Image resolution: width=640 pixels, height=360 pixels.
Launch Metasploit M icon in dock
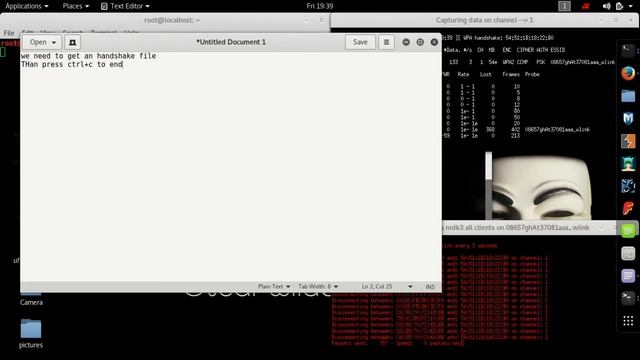point(628,118)
